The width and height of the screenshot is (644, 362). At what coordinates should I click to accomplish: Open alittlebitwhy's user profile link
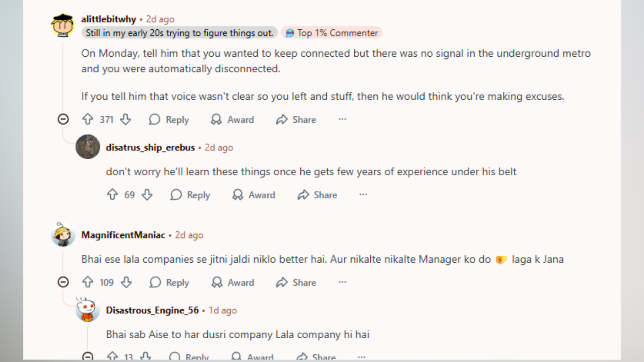[109, 19]
